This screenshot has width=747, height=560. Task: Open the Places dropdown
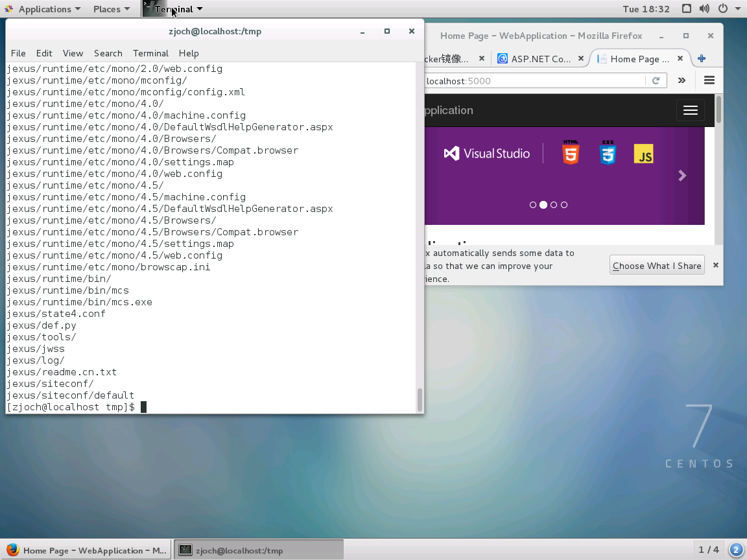point(108,8)
